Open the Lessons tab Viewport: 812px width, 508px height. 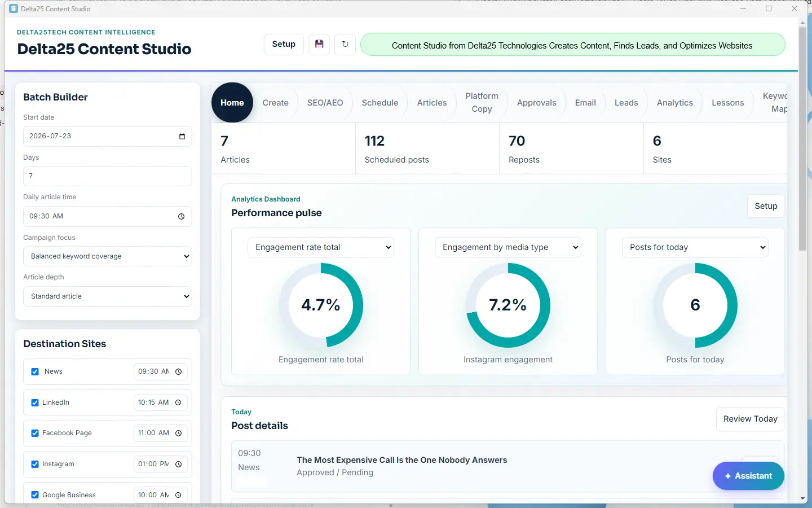tap(728, 103)
